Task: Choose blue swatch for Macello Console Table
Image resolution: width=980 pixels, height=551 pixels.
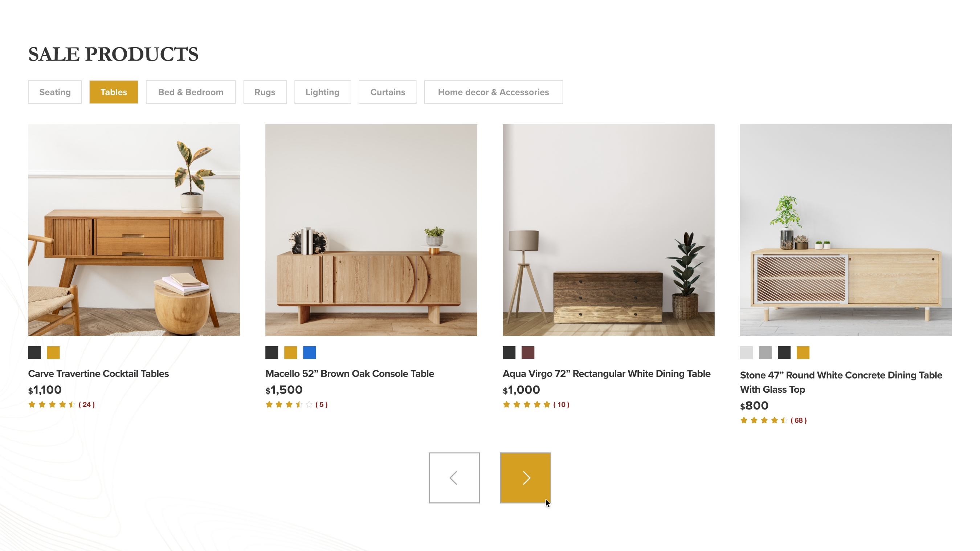Action: pyautogui.click(x=309, y=352)
